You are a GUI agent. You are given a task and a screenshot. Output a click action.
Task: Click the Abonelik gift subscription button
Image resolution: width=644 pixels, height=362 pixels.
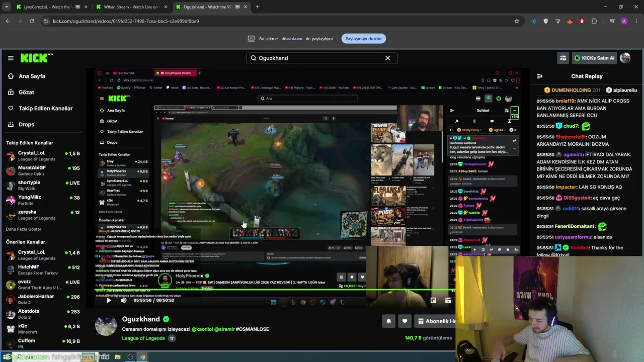(436, 321)
